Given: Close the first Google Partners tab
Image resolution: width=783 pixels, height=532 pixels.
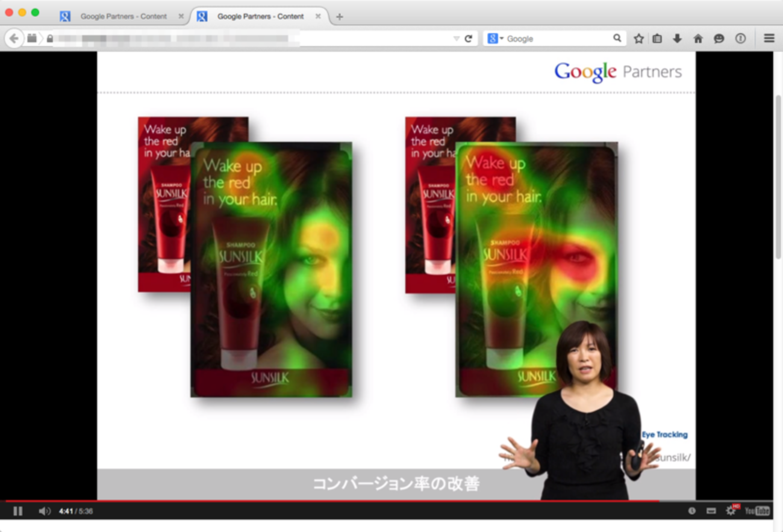Looking at the screenshot, I should [x=181, y=16].
